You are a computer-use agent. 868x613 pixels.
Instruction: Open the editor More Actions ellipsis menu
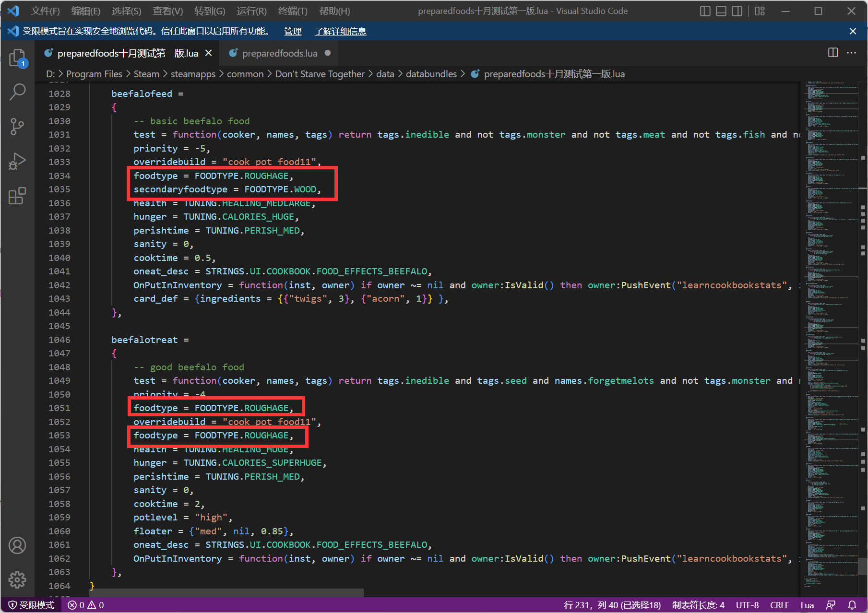click(852, 53)
